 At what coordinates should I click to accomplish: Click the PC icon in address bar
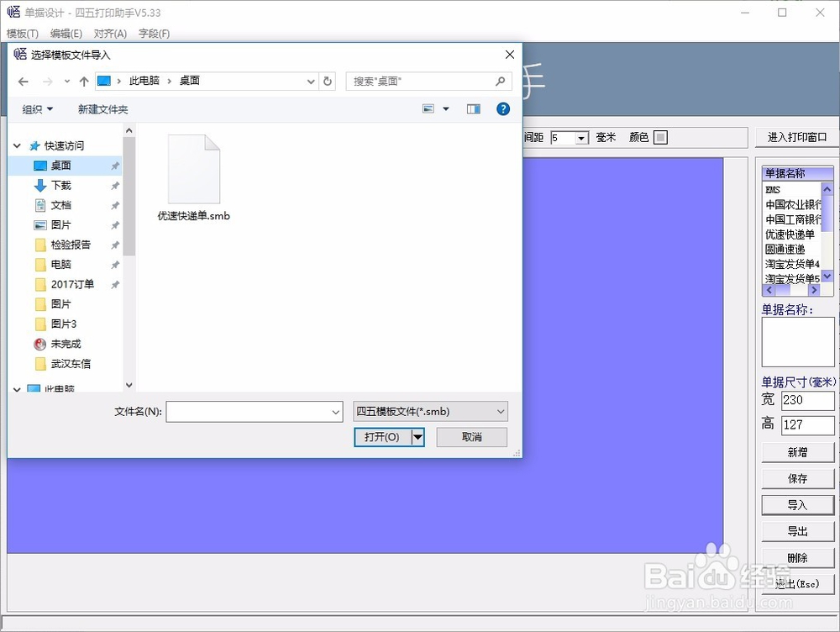click(104, 81)
